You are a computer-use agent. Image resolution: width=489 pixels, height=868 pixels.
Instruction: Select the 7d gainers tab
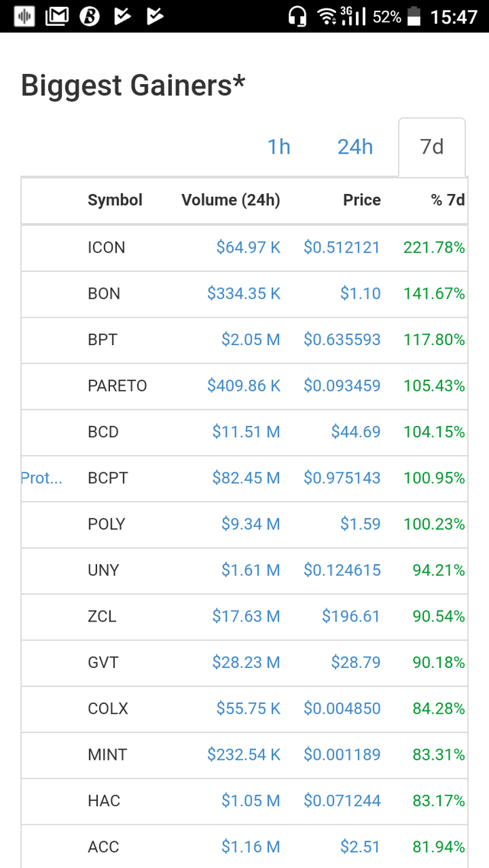pyautogui.click(x=432, y=147)
